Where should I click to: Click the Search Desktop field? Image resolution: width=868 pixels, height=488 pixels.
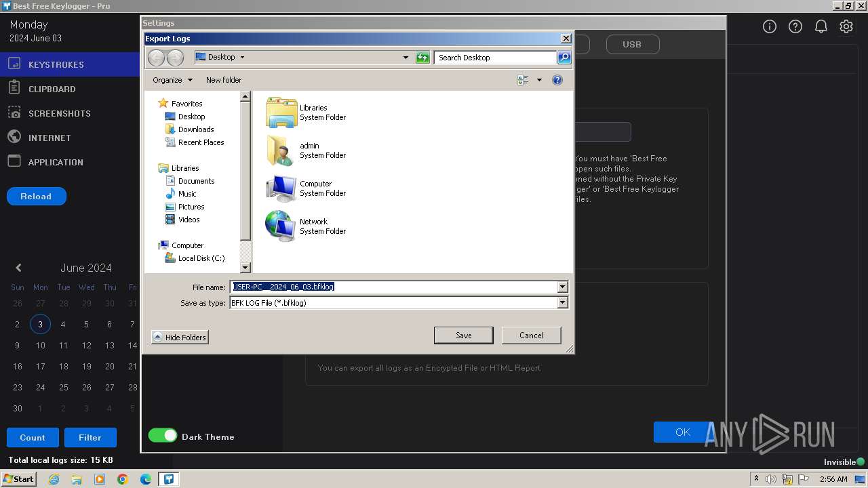pos(495,58)
